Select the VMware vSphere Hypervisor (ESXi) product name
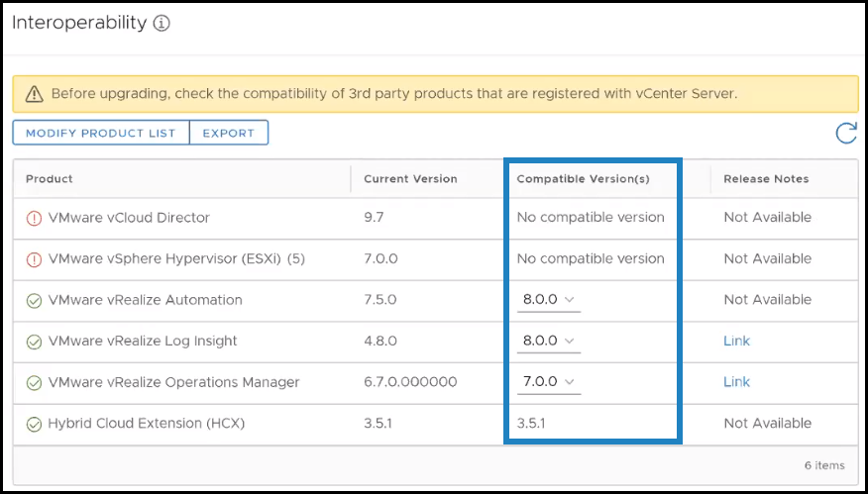Image resolution: width=868 pixels, height=494 pixels. [176, 258]
